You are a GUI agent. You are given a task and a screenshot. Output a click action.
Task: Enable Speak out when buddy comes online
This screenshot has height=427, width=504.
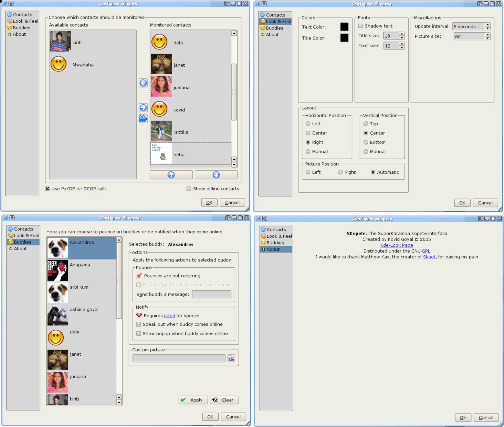(x=138, y=324)
